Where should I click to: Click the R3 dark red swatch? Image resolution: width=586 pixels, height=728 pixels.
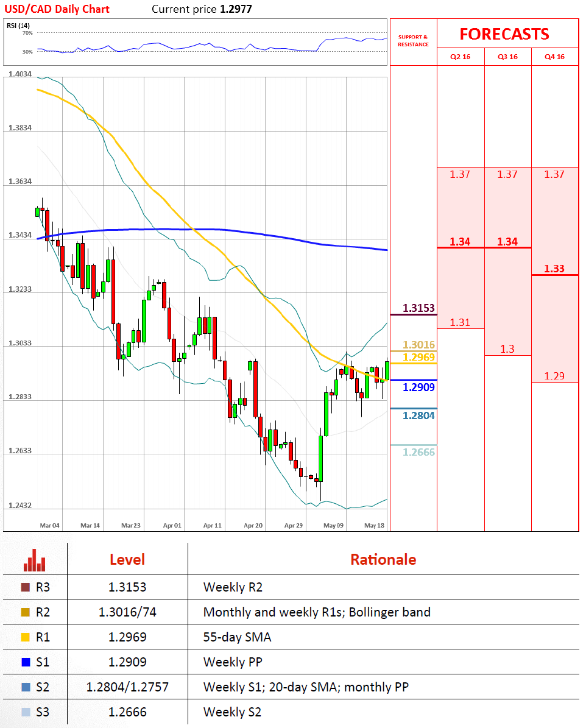[x=26, y=587]
